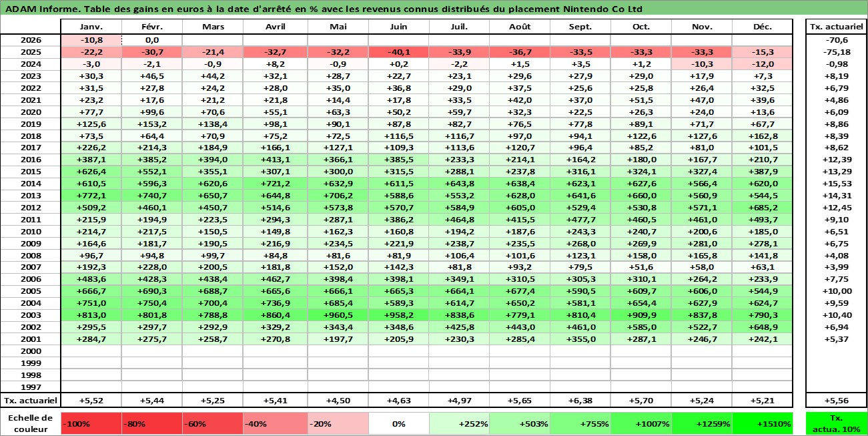Click the green 'Tx. actua. 10%' legend box

837,423
